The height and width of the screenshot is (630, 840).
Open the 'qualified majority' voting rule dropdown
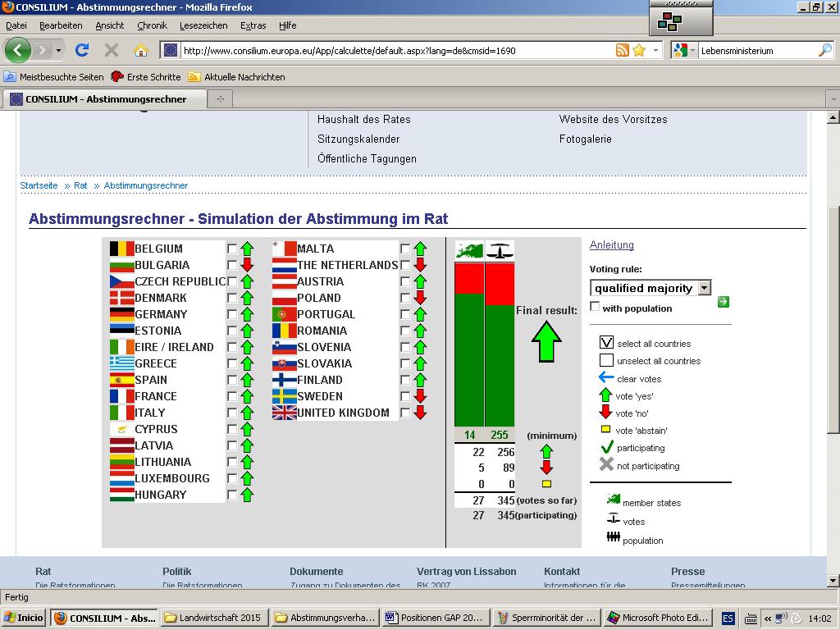[704, 288]
